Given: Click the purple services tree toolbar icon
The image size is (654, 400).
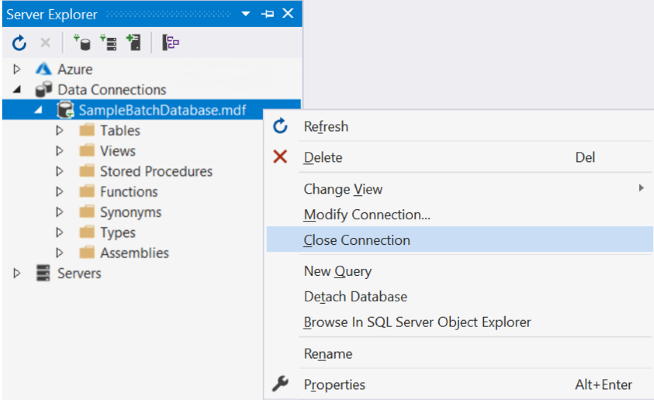Looking at the screenshot, I should (x=171, y=43).
